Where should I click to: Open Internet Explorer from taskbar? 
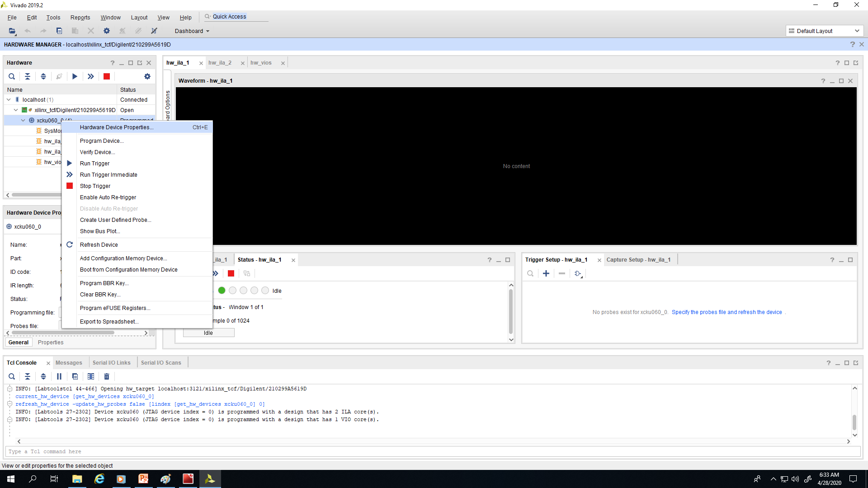coord(99,479)
